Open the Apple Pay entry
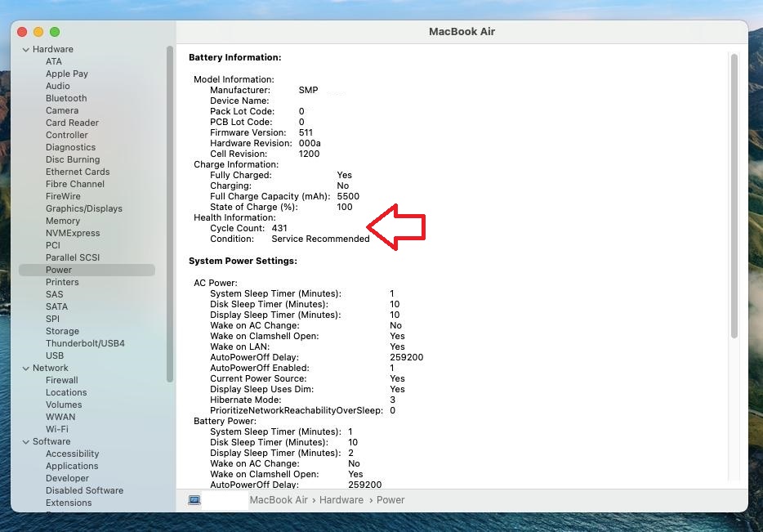The image size is (763, 532). click(67, 74)
